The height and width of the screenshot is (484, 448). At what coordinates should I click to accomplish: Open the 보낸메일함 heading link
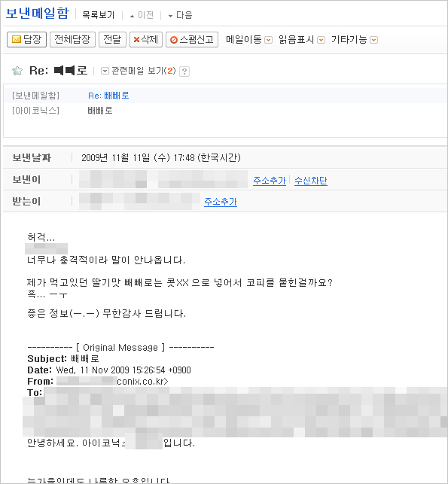(x=37, y=14)
